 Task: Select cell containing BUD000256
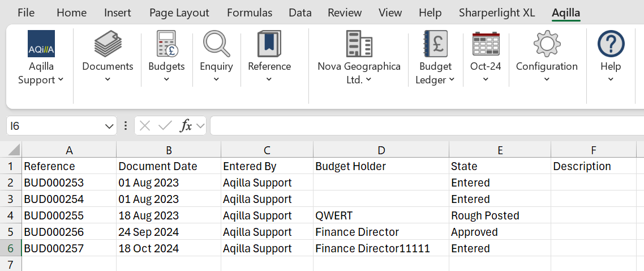pyautogui.click(x=54, y=232)
